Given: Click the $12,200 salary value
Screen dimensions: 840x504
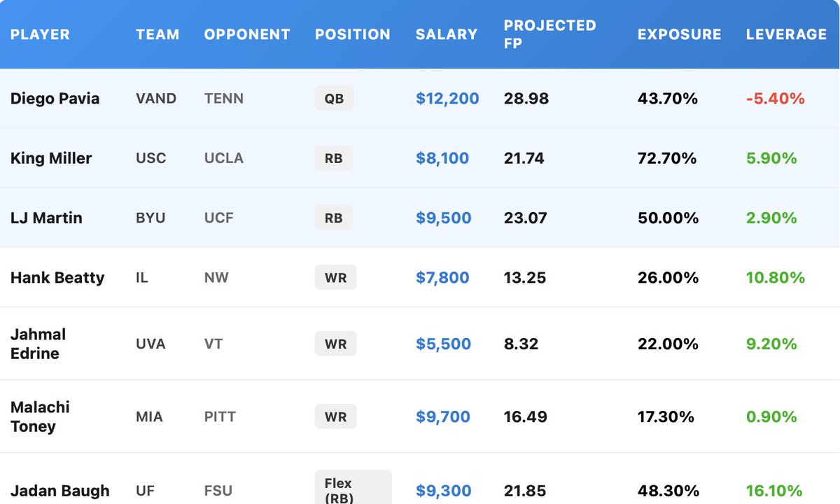Looking at the screenshot, I should click(447, 98).
